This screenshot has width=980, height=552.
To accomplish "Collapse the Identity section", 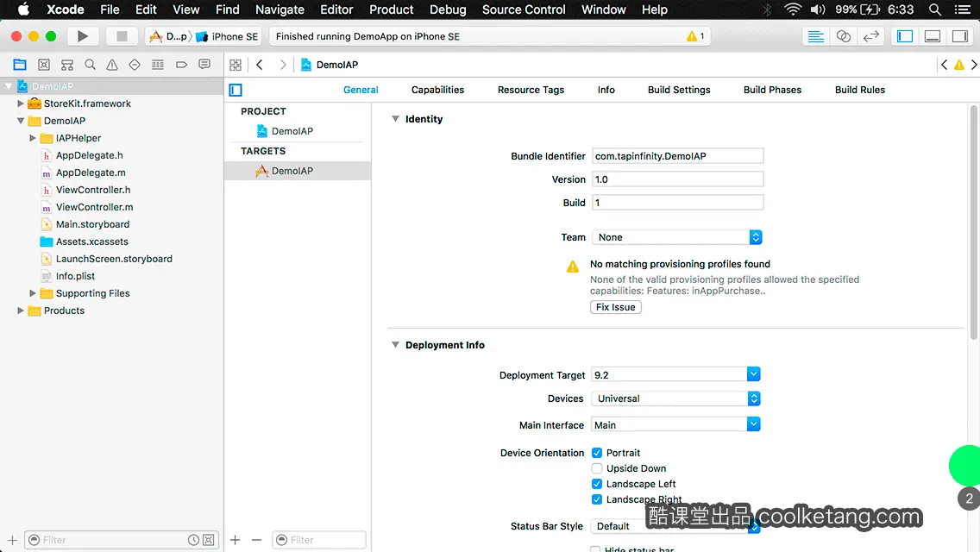I will [x=395, y=119].
